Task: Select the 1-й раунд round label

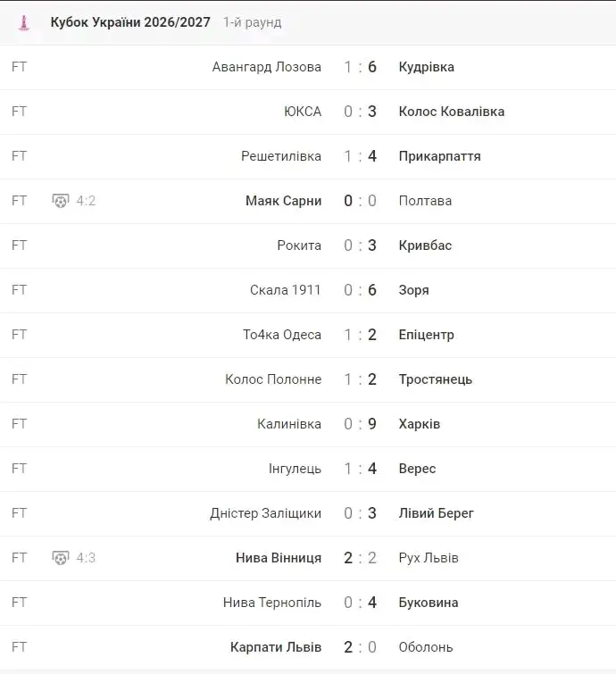Action: pyautogui.click(x=253, y=22)
